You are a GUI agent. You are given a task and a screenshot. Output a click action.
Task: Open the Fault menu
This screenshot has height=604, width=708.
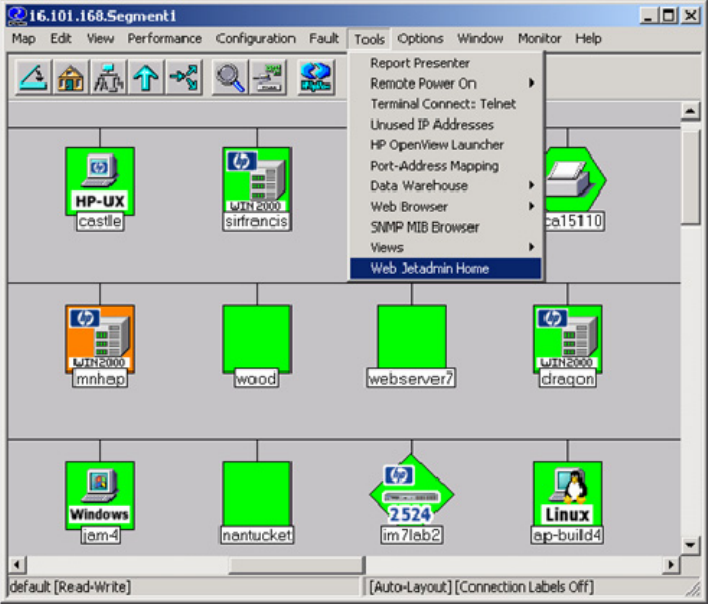click(324, 39)
